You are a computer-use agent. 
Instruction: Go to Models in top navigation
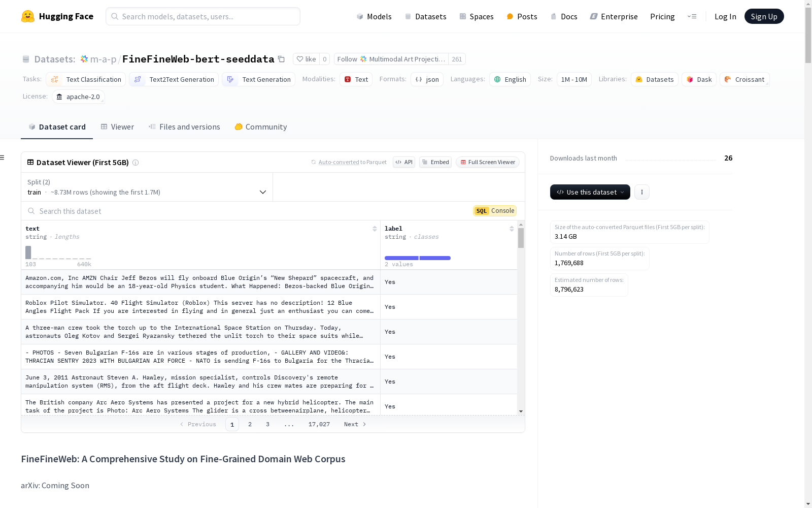pos(374,16)
